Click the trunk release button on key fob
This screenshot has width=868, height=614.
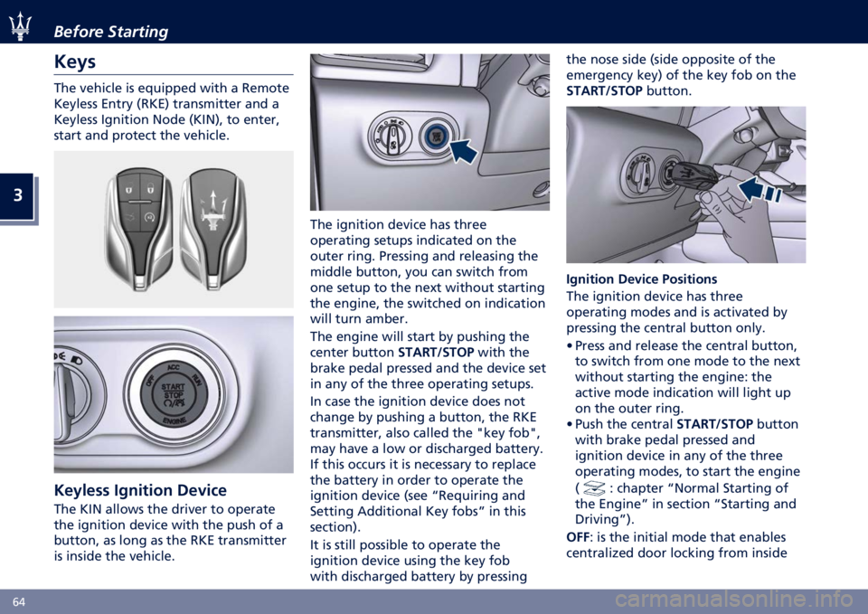(130, 217)
